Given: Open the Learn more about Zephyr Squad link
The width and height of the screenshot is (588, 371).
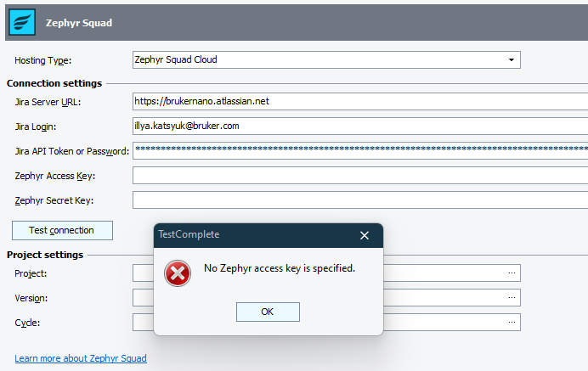Looking at the screenshot, I should point(81,358).
